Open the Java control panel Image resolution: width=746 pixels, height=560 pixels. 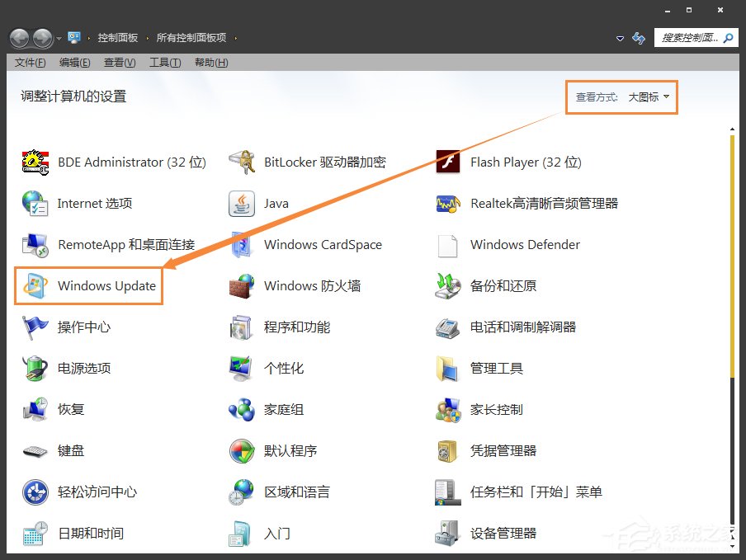click(276, 204)
